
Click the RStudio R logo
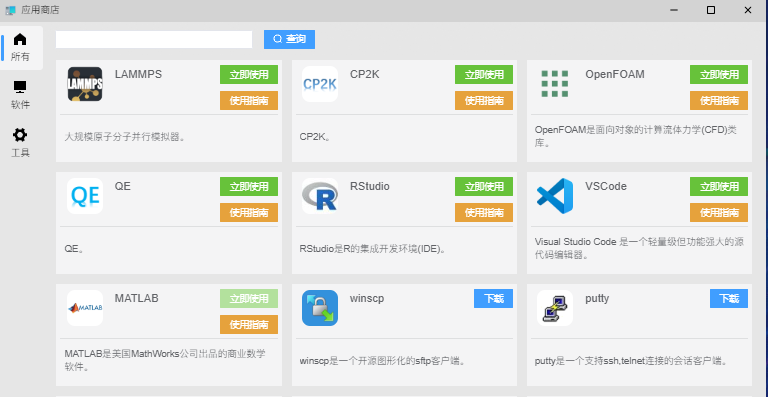320,196
